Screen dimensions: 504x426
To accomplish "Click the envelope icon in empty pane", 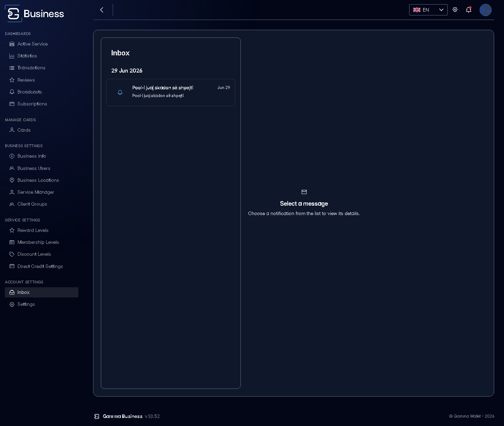I will (304, 192).
